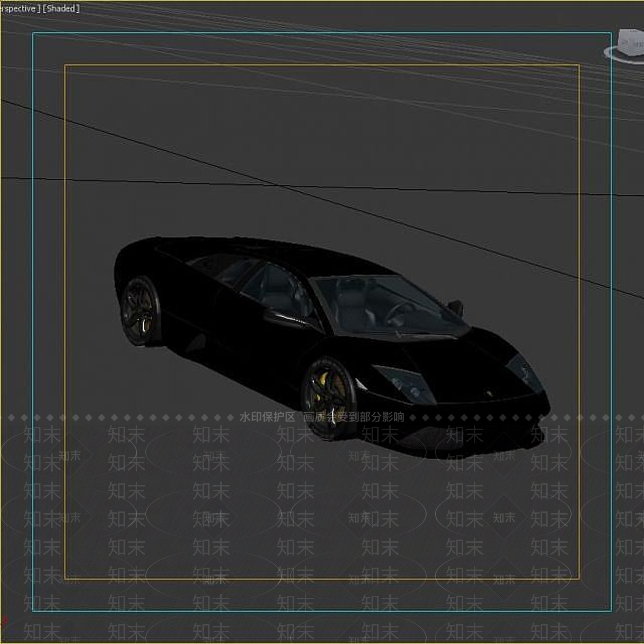Select the black sports car model
Screen dimensions: 644x644
[x=332, y=347]
